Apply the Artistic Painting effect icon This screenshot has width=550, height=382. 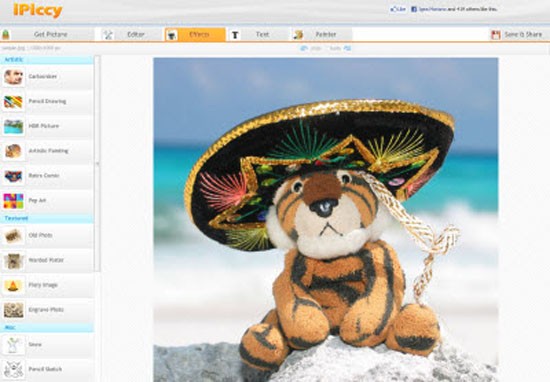[x=13, y=151]
